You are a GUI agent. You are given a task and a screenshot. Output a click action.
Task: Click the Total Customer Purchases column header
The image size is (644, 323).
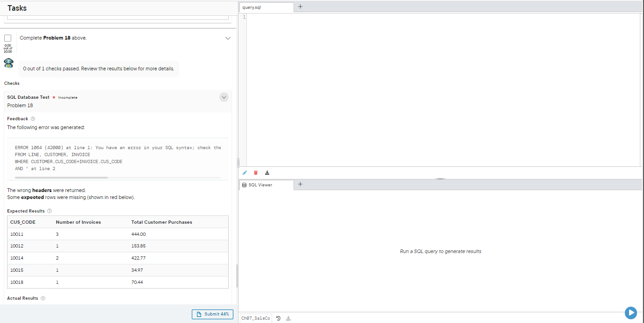coord(162,222)
